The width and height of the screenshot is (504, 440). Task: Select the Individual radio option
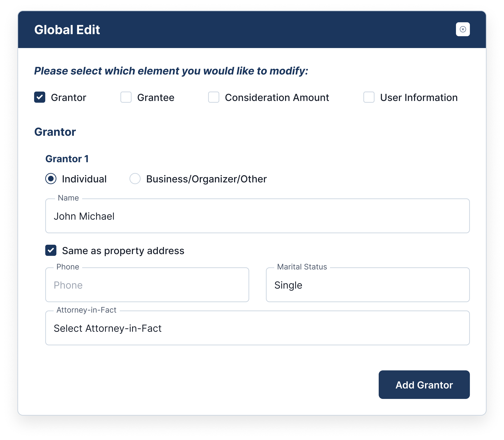tap(51, 179)
